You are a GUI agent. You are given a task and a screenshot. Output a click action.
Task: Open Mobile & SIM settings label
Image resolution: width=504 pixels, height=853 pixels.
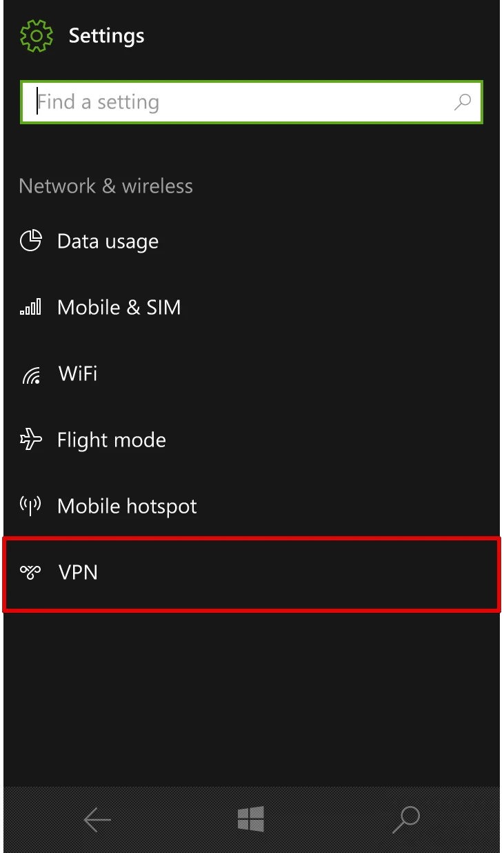click(x=119, y=307)
